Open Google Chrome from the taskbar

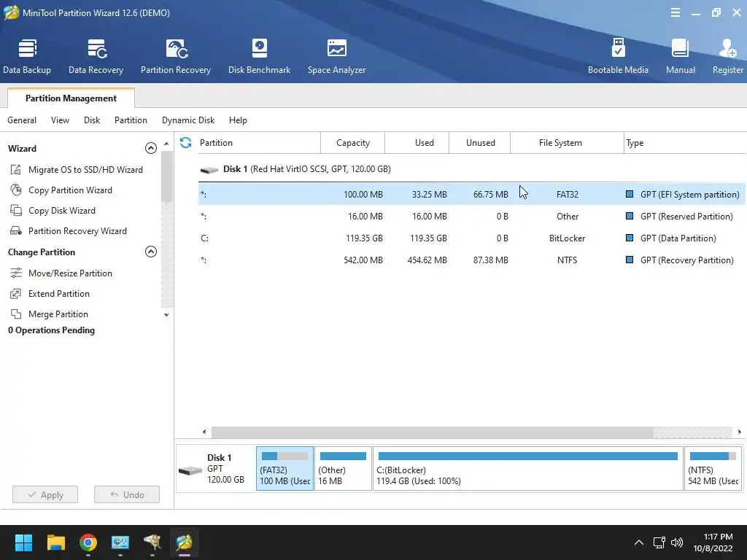click(x=88, y=542)
